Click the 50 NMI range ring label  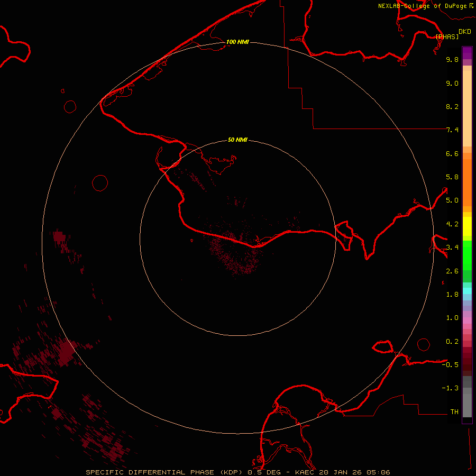237,140
